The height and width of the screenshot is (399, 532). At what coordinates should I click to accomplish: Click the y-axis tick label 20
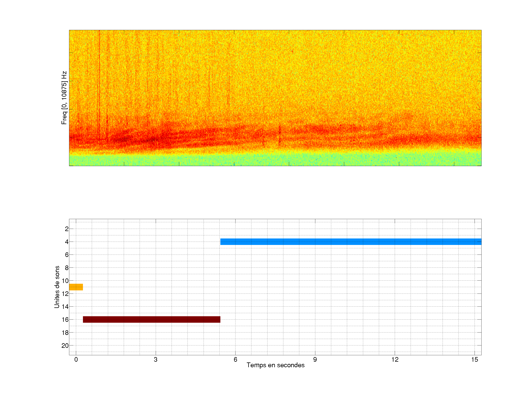point(65,346)
